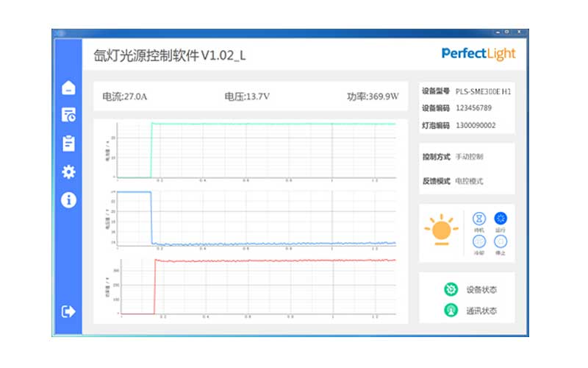Open the Info page in sidebar
This screenshot has width=588, height=368.
coord(68,200)
